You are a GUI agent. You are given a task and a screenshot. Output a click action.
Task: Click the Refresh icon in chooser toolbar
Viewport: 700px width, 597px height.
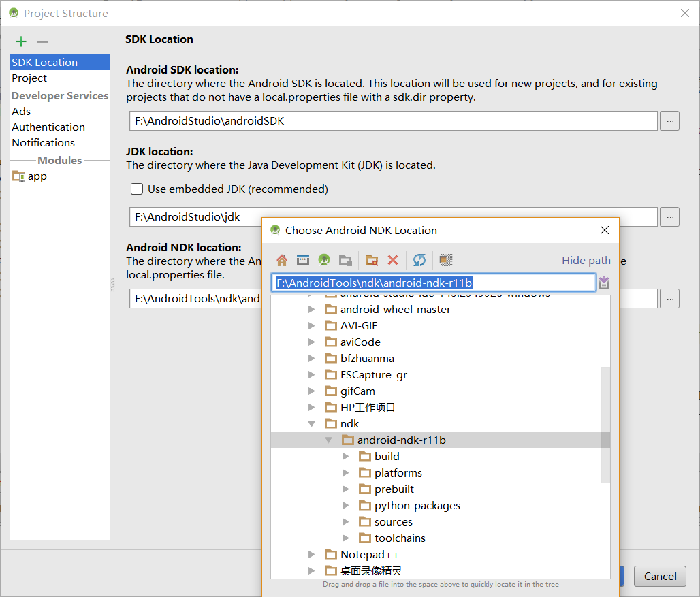point(419,260)
